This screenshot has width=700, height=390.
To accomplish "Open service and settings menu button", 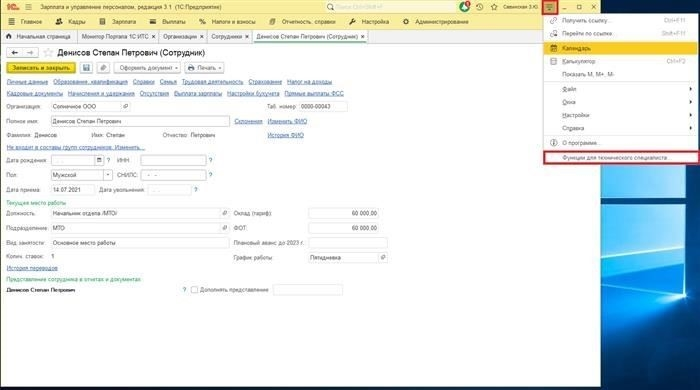I will 549,7.
